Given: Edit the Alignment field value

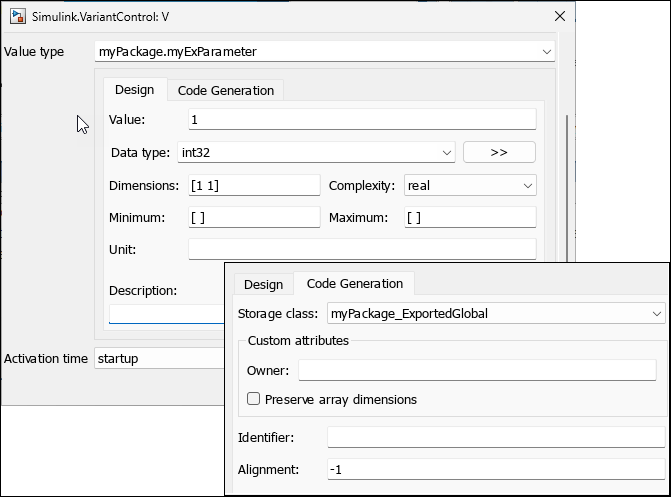Looking at the screenshot, I should [x=495, y=469].
